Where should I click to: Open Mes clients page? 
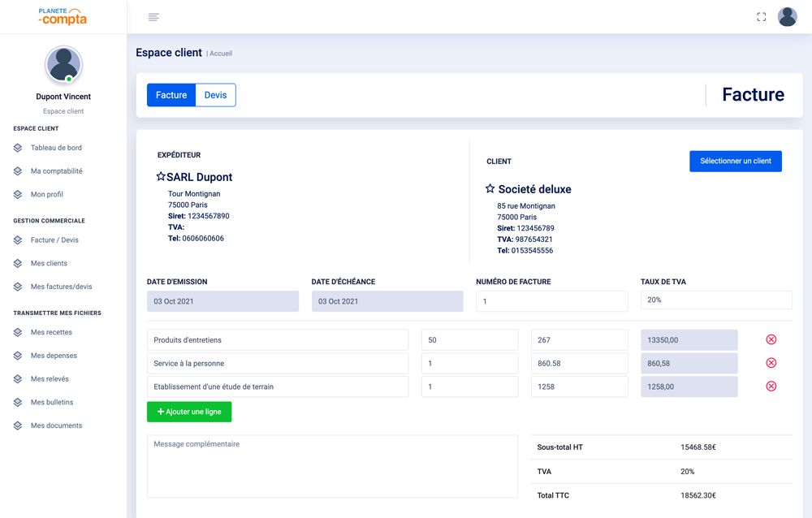click(x=49, y=263)
